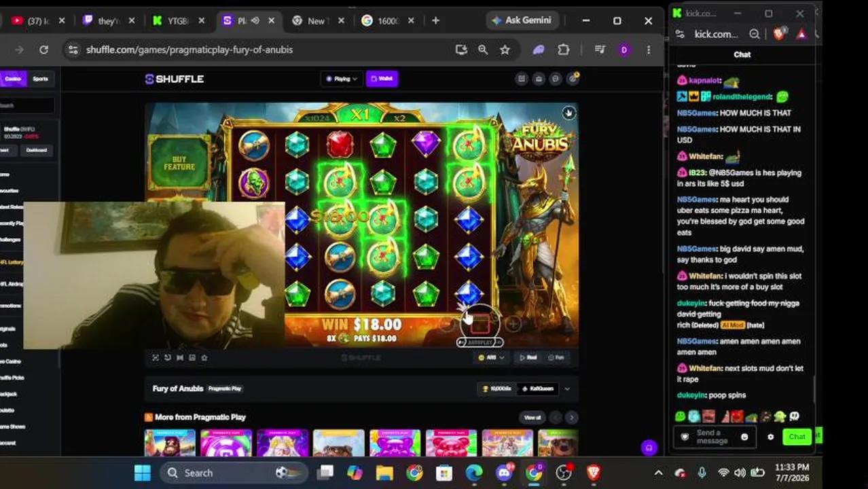Click the Buy Feature button in the slot

pos(179,163)
